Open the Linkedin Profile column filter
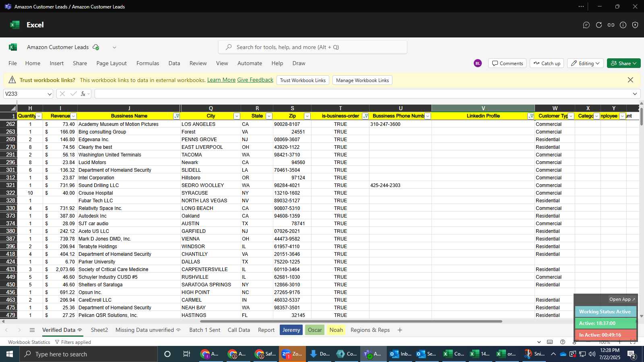 531,116
